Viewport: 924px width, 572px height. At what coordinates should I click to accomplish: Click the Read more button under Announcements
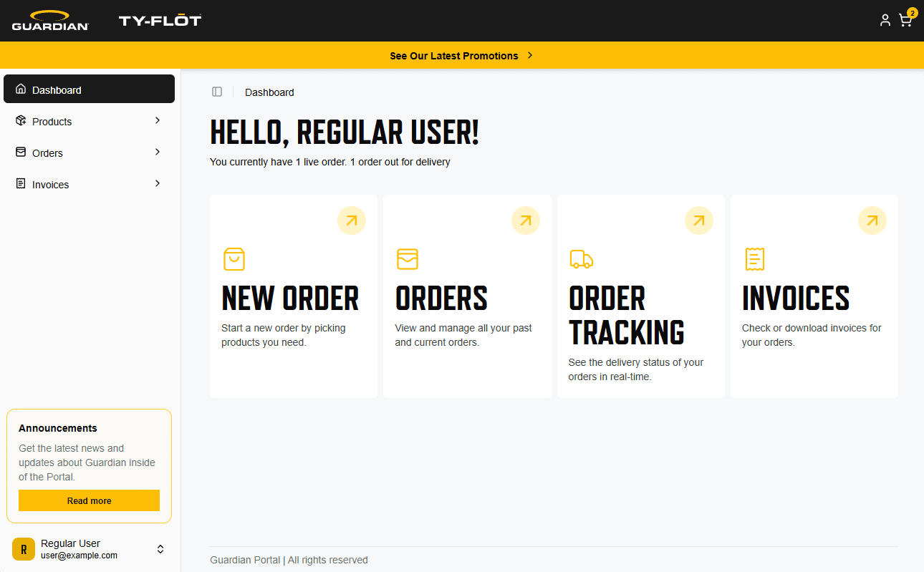89,500
